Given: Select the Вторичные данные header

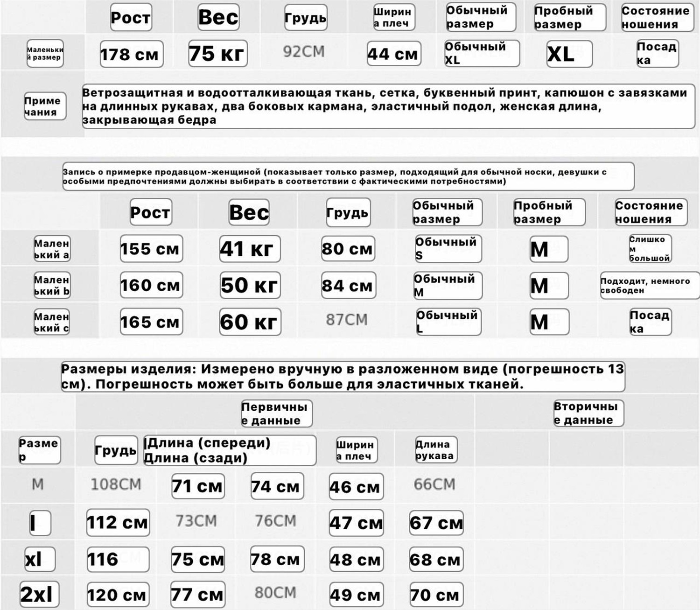Looking at the screenshot, I should point(588,413).
